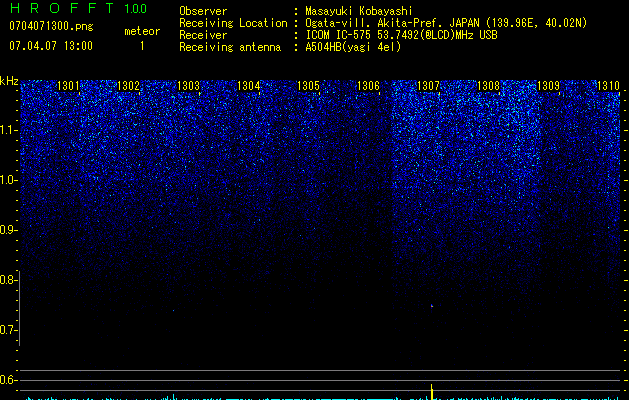The height and width of the screenshot is (400, 629).
Task: Click the 0.6 kHz axis label
Action: [x=8, y=380]
